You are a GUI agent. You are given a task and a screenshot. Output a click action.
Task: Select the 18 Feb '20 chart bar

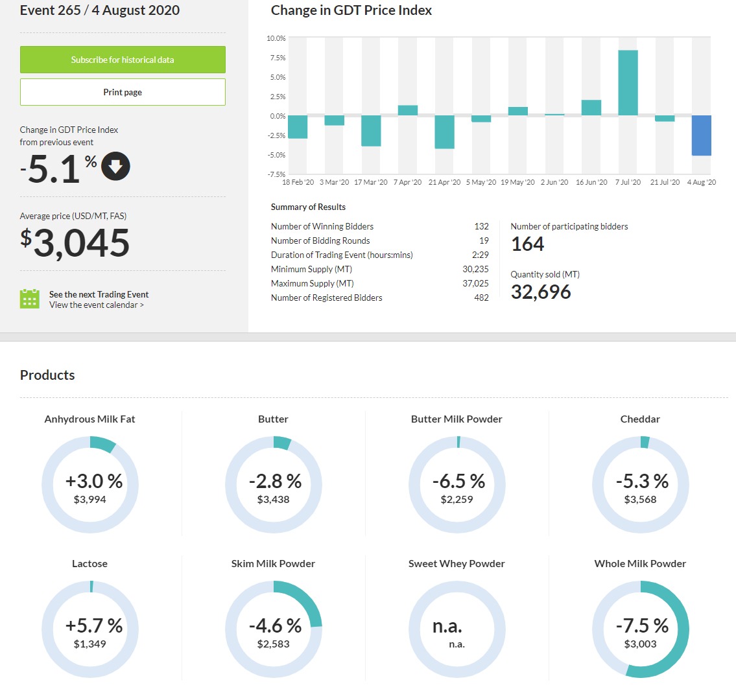coord(298,127)
